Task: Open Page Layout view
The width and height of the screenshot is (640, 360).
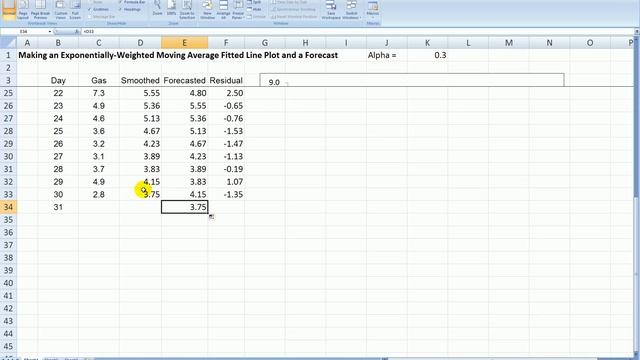Action: click(23, 10)
